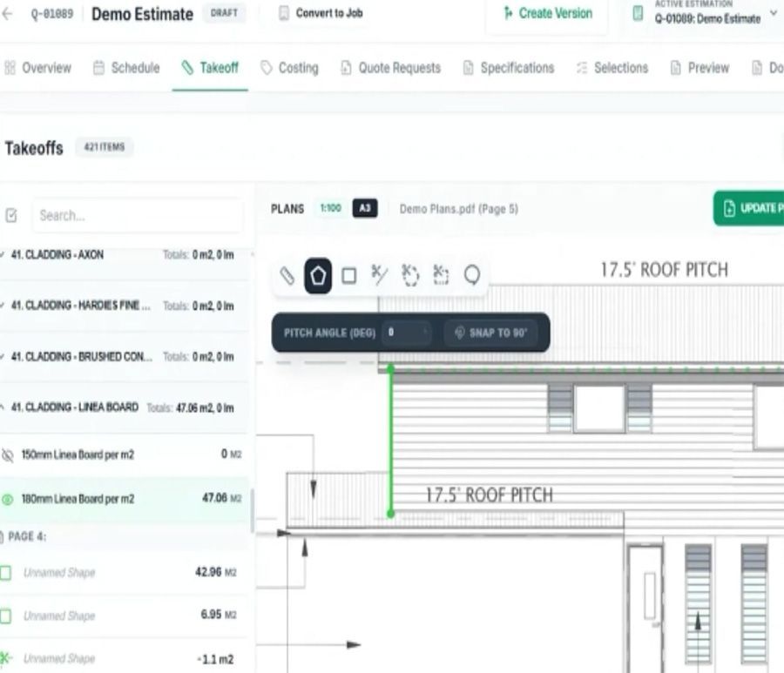Expand the 41. CLADDING - BRUSHED CON group
Screen dimensions: 784x673
[3, 357]
